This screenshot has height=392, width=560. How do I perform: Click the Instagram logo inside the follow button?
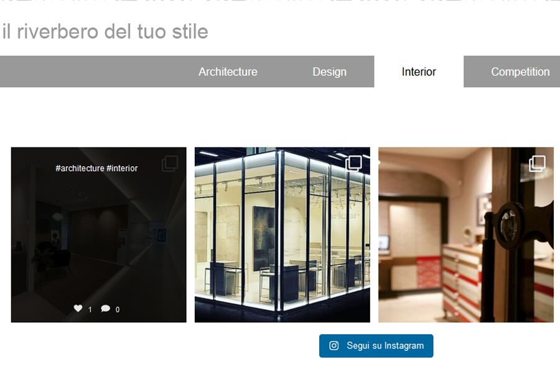(x=334, y=345)
